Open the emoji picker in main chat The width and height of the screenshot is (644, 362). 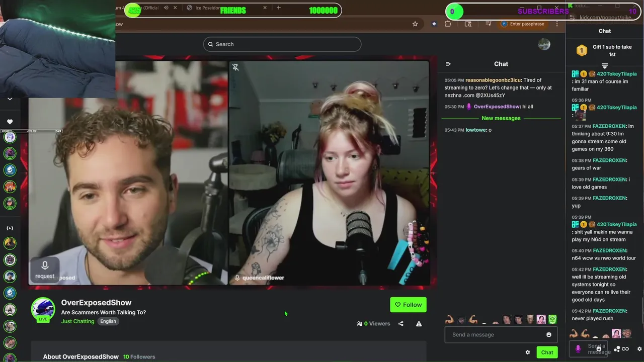pyautogui.click(x=549, y=335)
